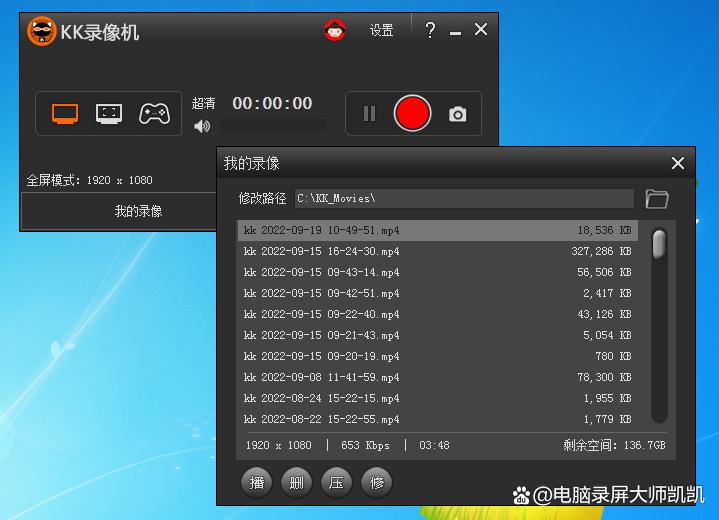The image size is (719, 520).
Task: Select full screen recording mode icon
Action: (65, 114)
